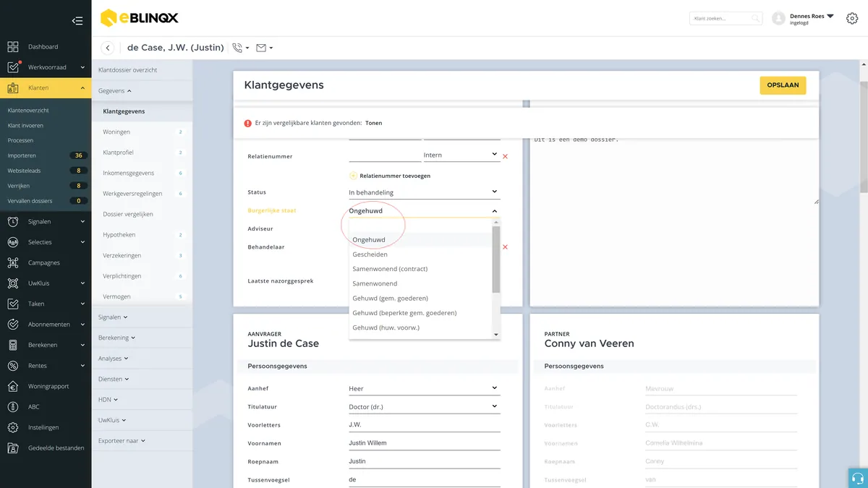The height and width of the screenshot is (488, 868).
Task: Click Tonen to show comparable clients
Action: (x=373, y=123)
